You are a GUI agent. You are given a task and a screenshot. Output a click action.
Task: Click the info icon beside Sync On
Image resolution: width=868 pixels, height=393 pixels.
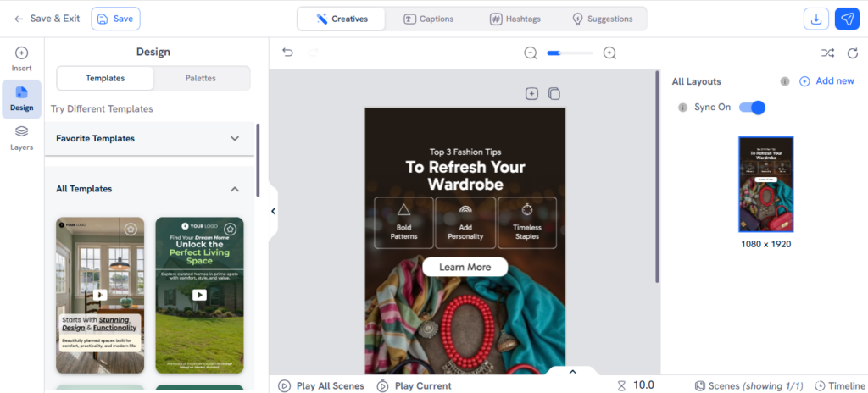682,108
